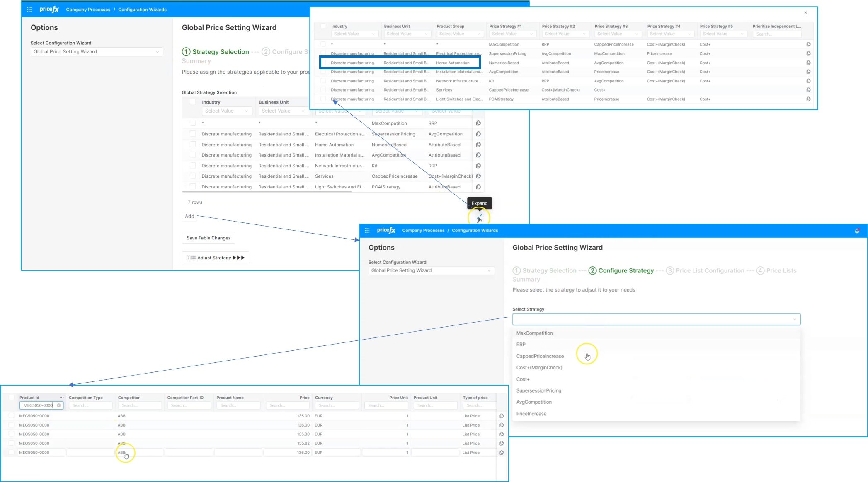Check the Electrical Protection row in the expanded popup
Image resolution: width=868 pixels, height=482 pixels.
(x=323, y=53)
